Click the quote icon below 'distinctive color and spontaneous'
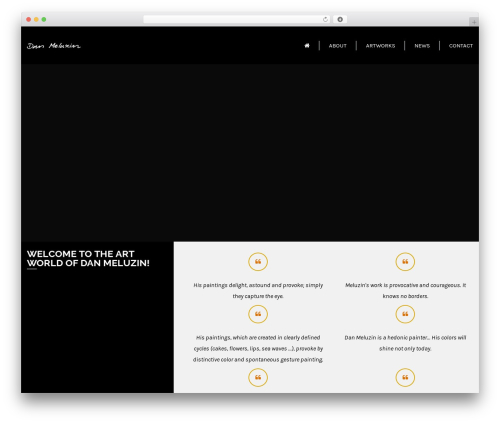 click(258, 377)
